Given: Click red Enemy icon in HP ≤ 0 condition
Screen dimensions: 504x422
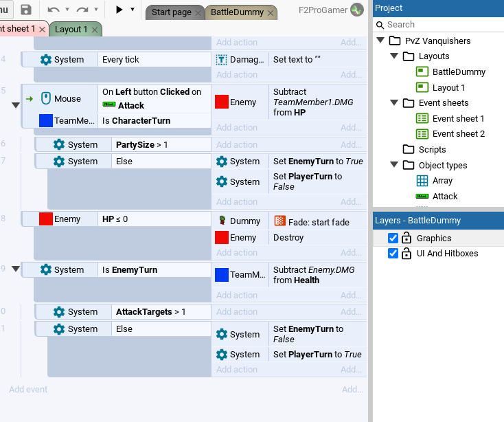Looking at the screenshot, I should click(x=46, y=219).
